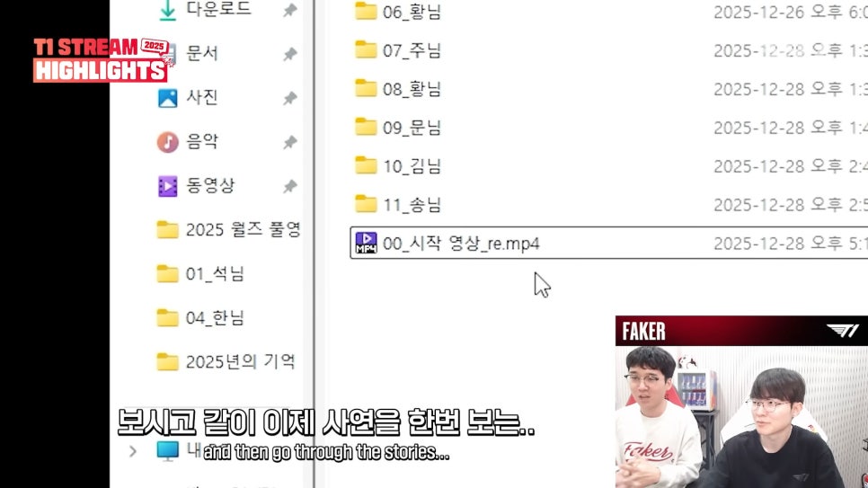Click the MP4 icon of 00_시작 영상_re.mp4
Image resolution: width=868 pixels, height=488 pixels.
click(366, 243)
